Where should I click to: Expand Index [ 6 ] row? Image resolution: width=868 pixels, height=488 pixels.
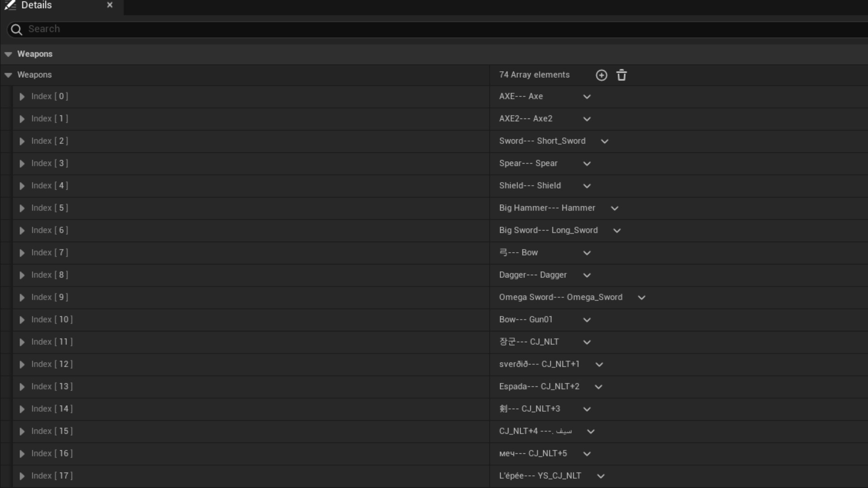point(22,230)
